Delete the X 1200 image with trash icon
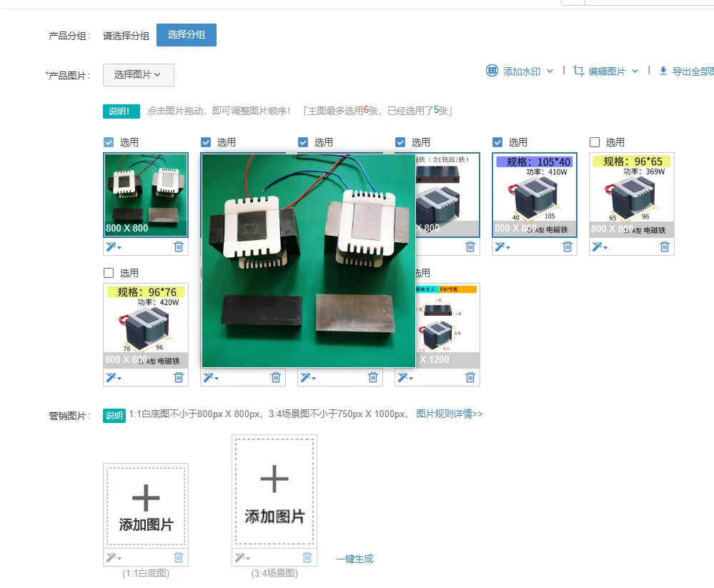Image resolution: width=714 pixels, height=588 pixels. 470,377
